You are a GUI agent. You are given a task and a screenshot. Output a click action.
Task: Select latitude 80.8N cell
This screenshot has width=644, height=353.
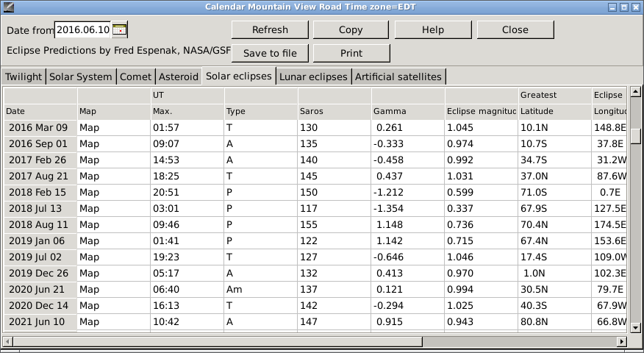coord(554,322)
